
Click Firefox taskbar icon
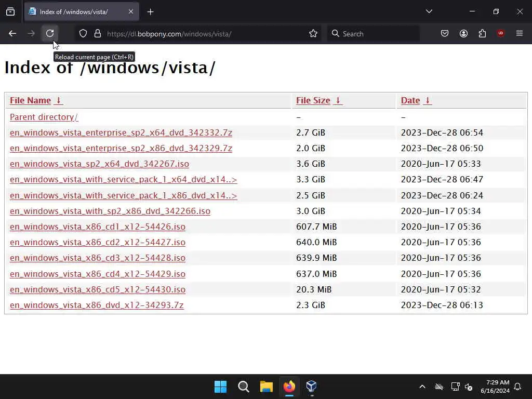point(289,387)
